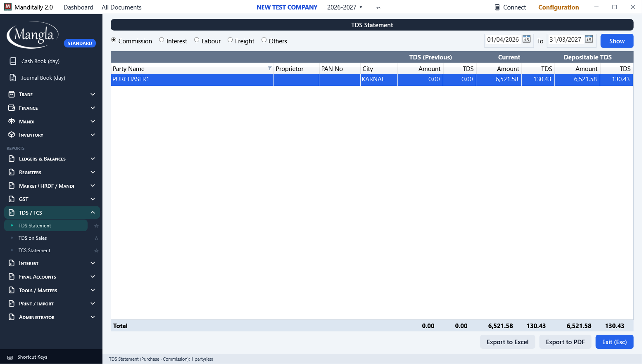Image resolution: width=642 pixels, height=364 pixels.
Task: Open TDS on Sales report
Action: [33, 238]
